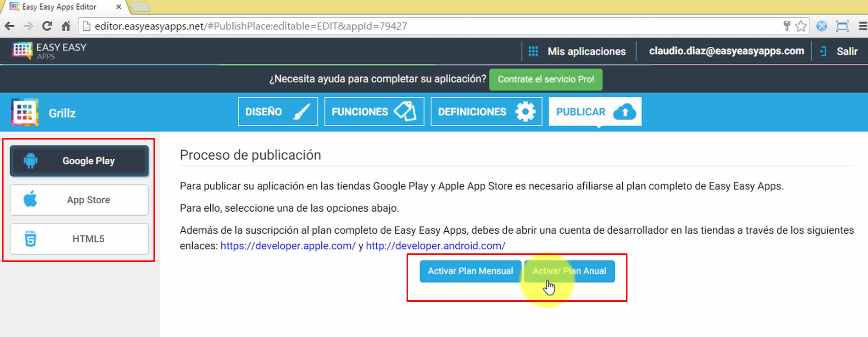The height and width of the screenshot is (337, 868).
Task: Click the Grillz app name
Action: pyautogui.click(x=62, y=113)
